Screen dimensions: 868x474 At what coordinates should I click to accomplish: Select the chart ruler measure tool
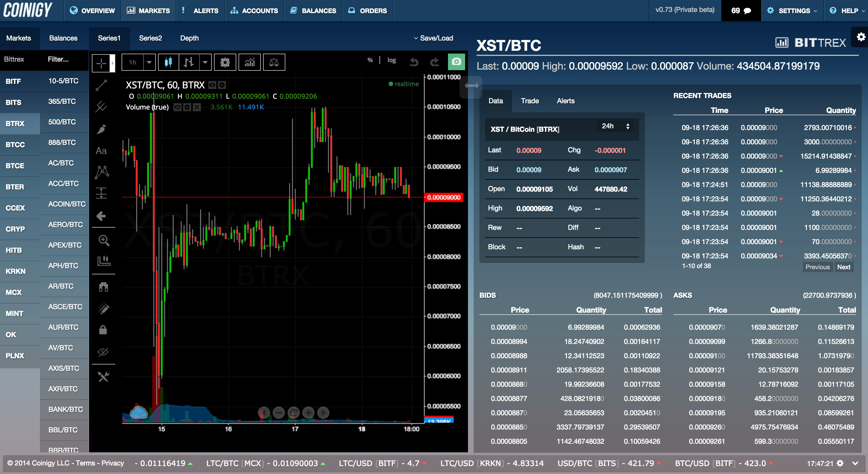pyautogui.click(x=104, y=261)
